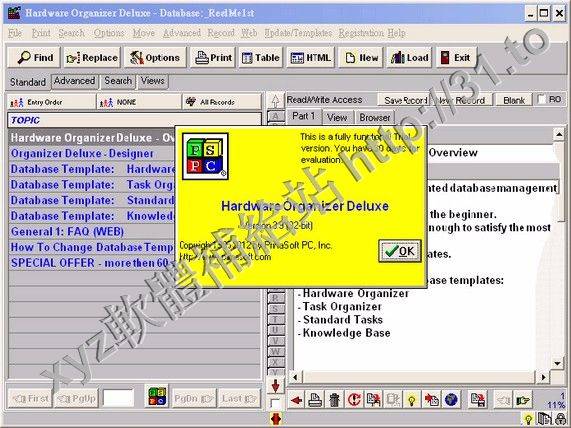Click the trash can delete icon
Screen dimensions: 571x428
[x=334, y=400]
